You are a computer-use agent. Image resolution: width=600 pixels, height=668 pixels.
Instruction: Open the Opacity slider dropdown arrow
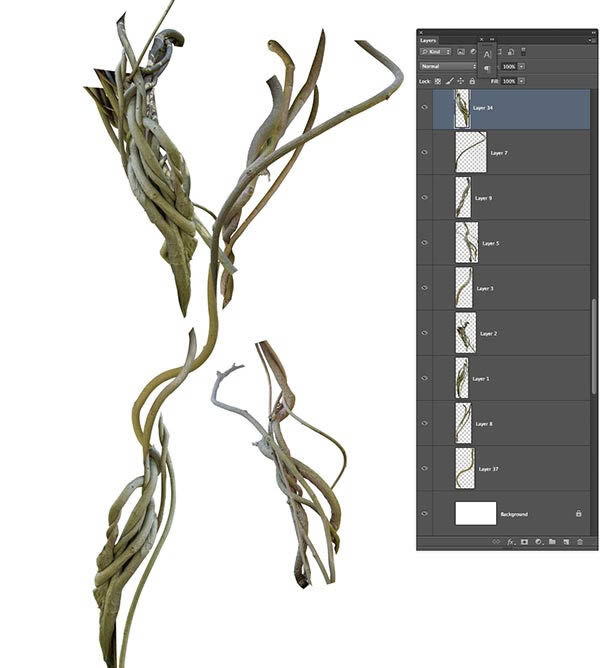(522, 66)
